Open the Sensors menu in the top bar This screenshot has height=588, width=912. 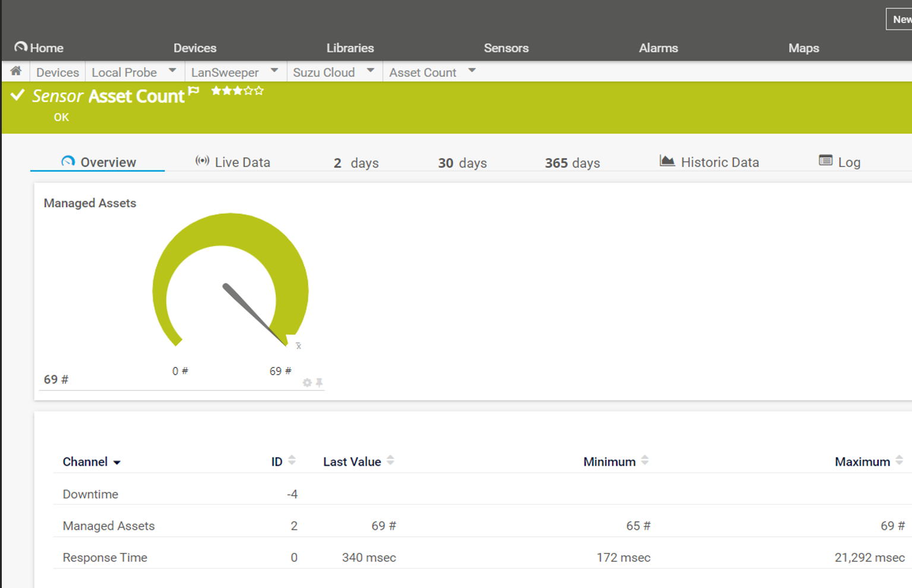[x=506, y=48]
